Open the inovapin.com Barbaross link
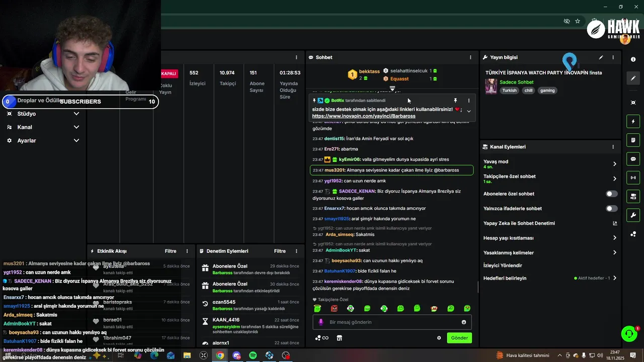 tap(364, 116)
